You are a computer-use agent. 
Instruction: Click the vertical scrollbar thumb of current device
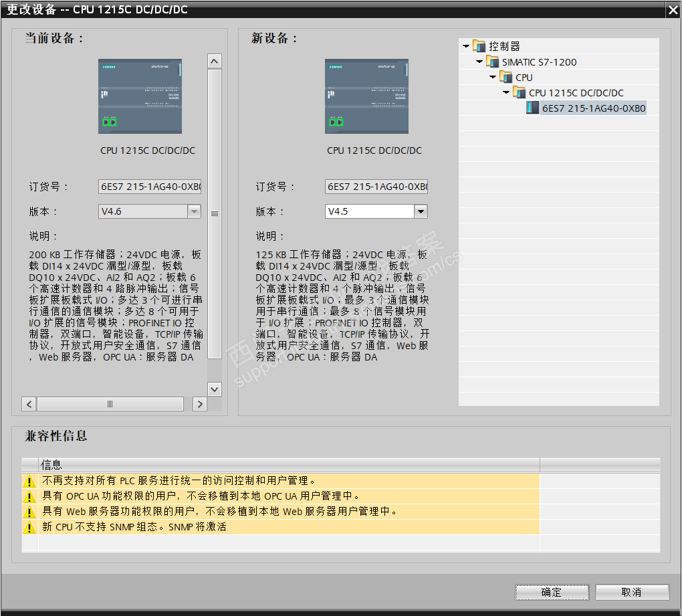point(215,213)
